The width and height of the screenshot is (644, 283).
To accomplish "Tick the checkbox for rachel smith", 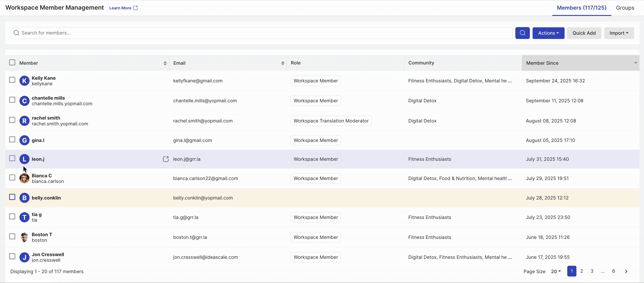I will pyautogui.click(x=12, y=120).
